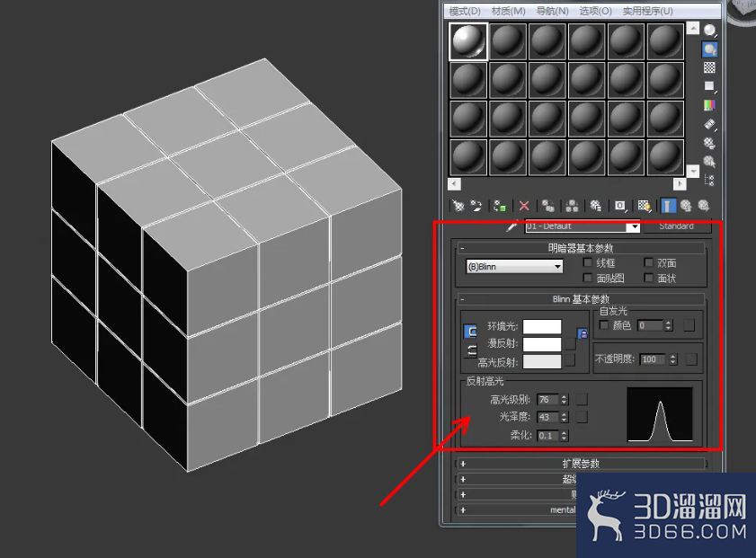Viewport: 756px width, 558px height.
Task: Toggle the checkered Background icon
Action: click(710, 67)
